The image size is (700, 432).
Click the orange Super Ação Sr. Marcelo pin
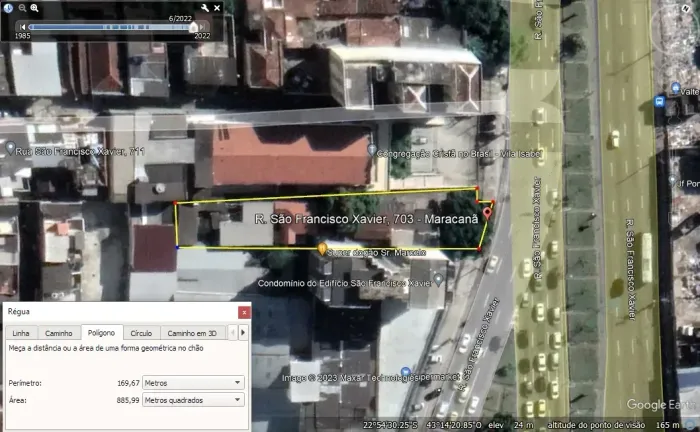coord(321,249)
